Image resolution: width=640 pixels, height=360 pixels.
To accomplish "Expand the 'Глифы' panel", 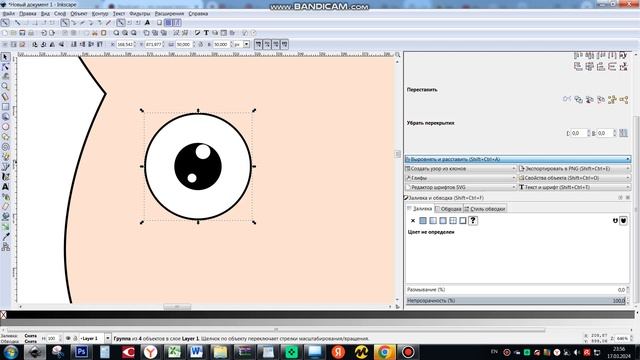I will point(461,178).
